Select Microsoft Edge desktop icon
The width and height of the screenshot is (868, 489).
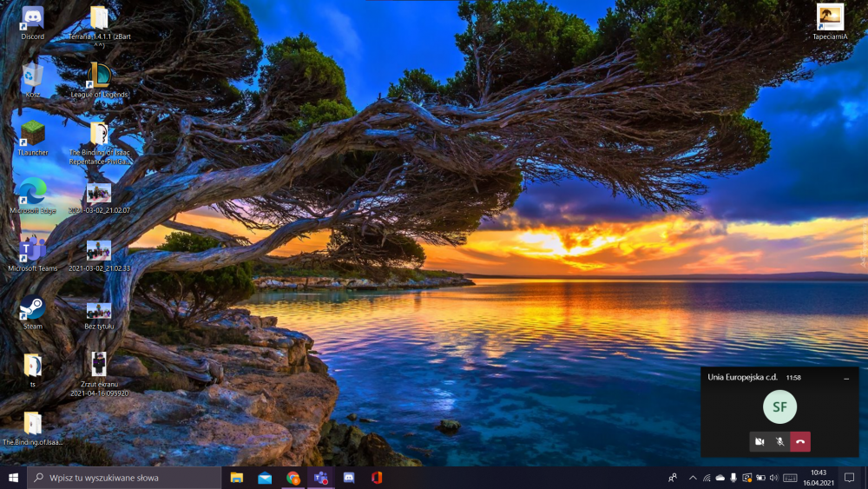pos(32,192)
